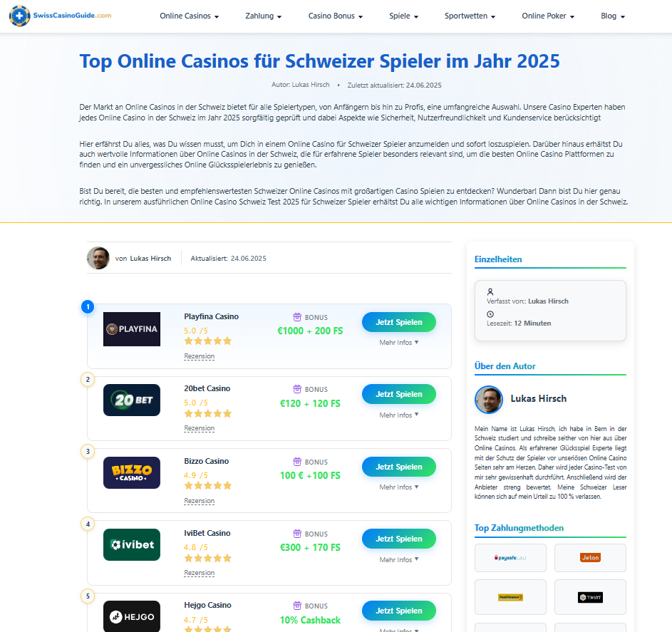This screenshot has height=632, width=672.
Task: Click the 20Bet casino logo
Action: point(132,400)
